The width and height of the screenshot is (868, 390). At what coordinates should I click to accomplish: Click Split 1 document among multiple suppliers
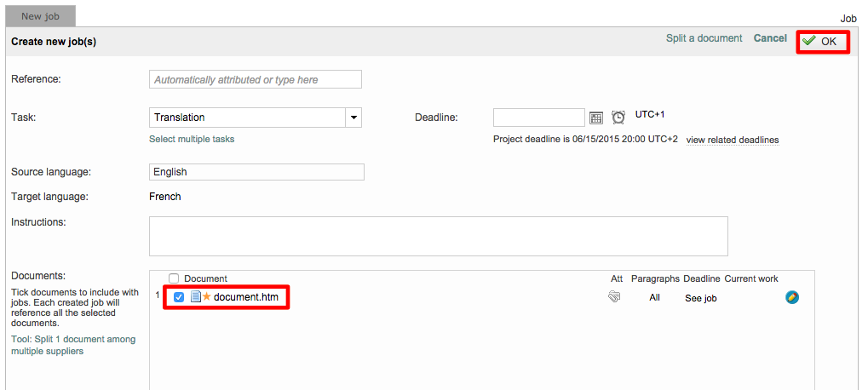pos(72,345)
